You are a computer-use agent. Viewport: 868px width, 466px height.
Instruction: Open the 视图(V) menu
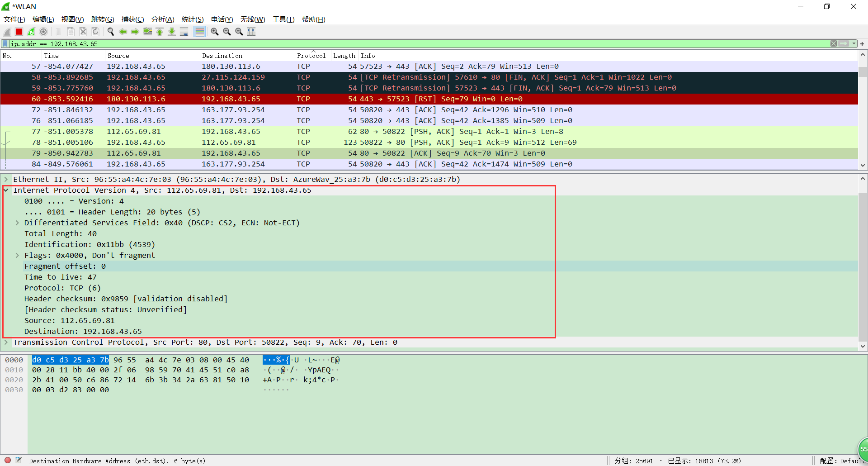[x=73, y=19]
